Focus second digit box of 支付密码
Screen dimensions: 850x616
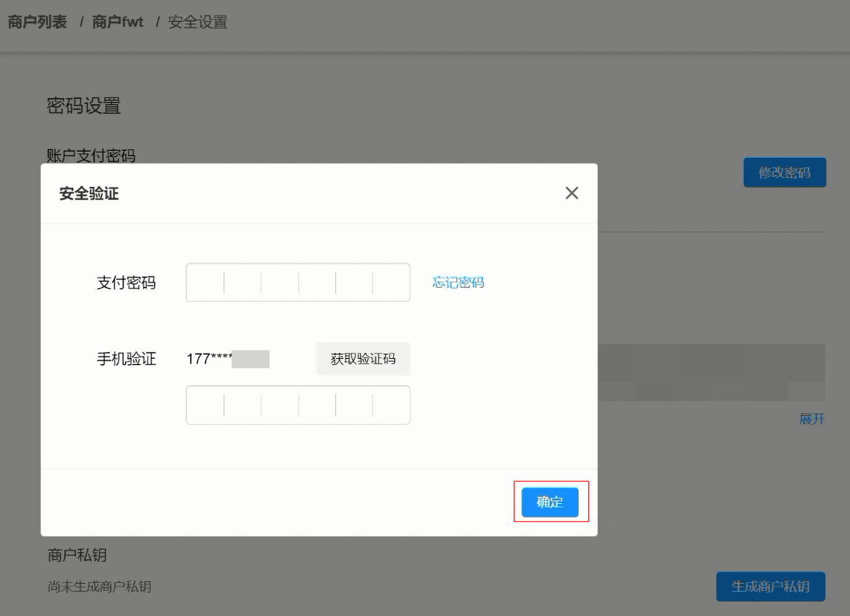point(243,283)
